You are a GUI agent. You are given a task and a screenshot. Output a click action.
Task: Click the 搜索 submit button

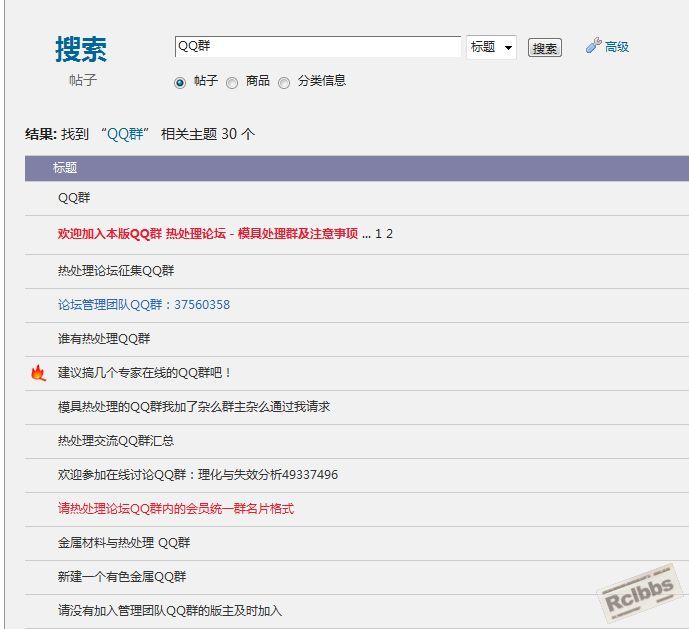tap(545, 48)
